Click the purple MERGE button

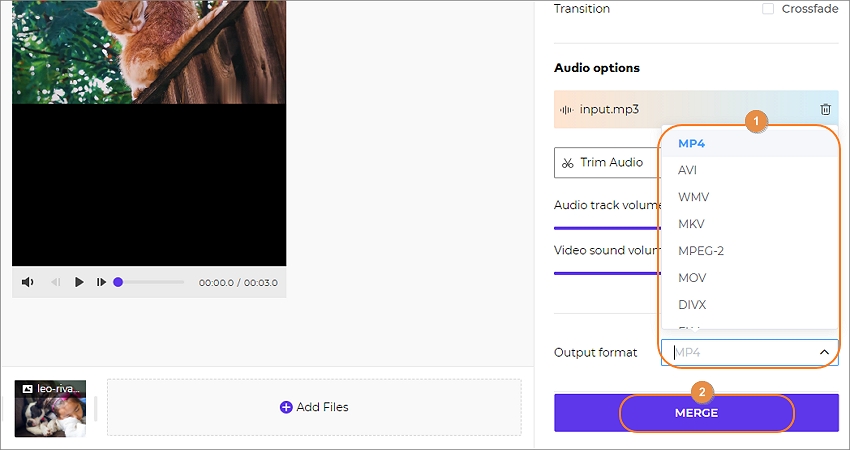tap(696, 413)
